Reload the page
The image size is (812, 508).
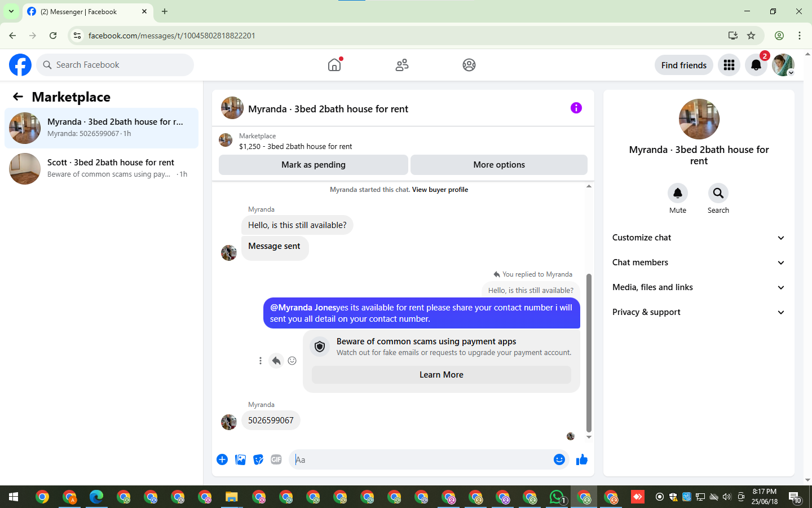[53, 36]
